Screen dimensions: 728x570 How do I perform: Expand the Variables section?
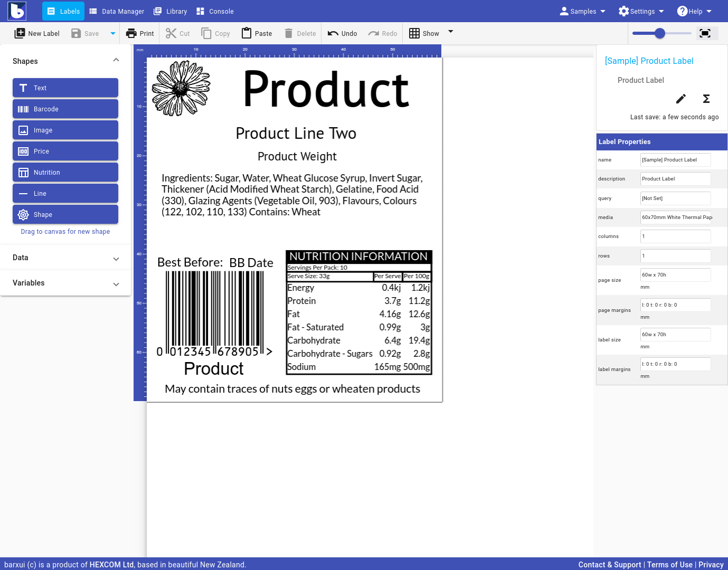pos(65,283)
